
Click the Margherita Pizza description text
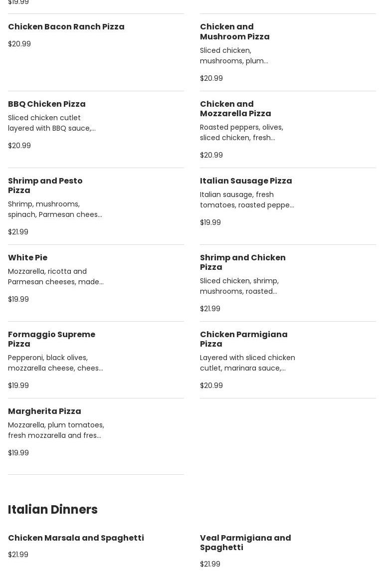[x=56, y=430]
